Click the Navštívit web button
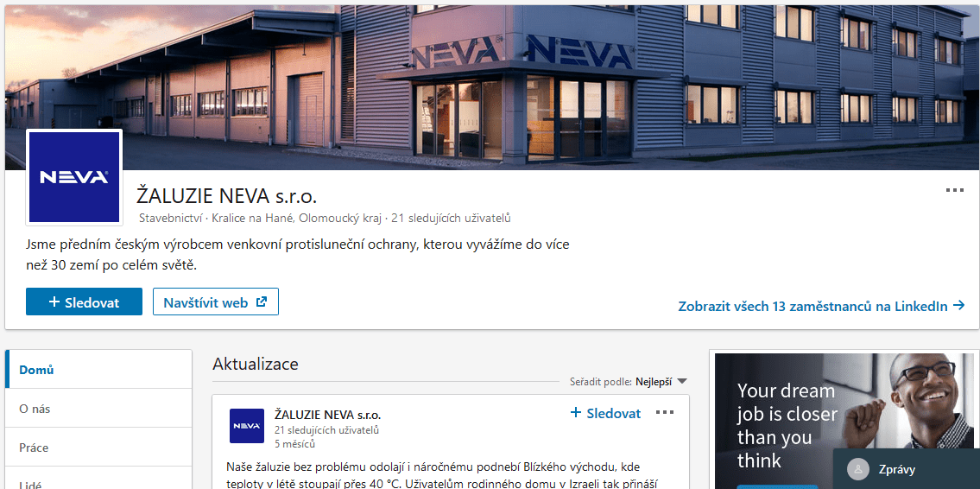 click(x=216, y=302)
